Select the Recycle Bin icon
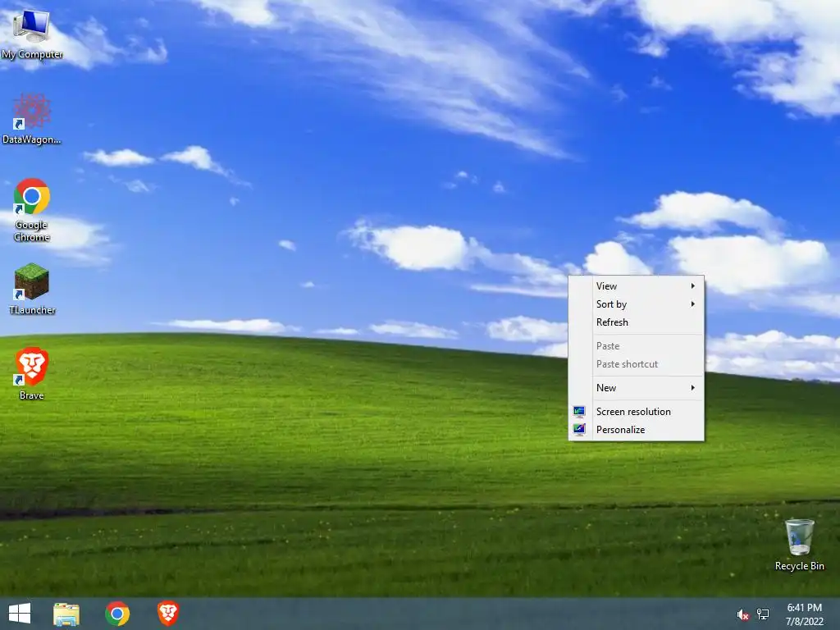This screenshot has height=630, width=840. pyautogui.click(x=799, y=545)
